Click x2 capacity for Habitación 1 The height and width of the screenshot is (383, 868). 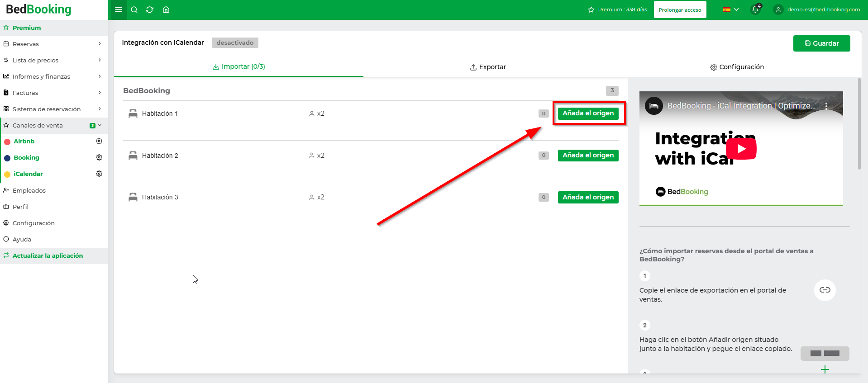(x=317, y=113)
